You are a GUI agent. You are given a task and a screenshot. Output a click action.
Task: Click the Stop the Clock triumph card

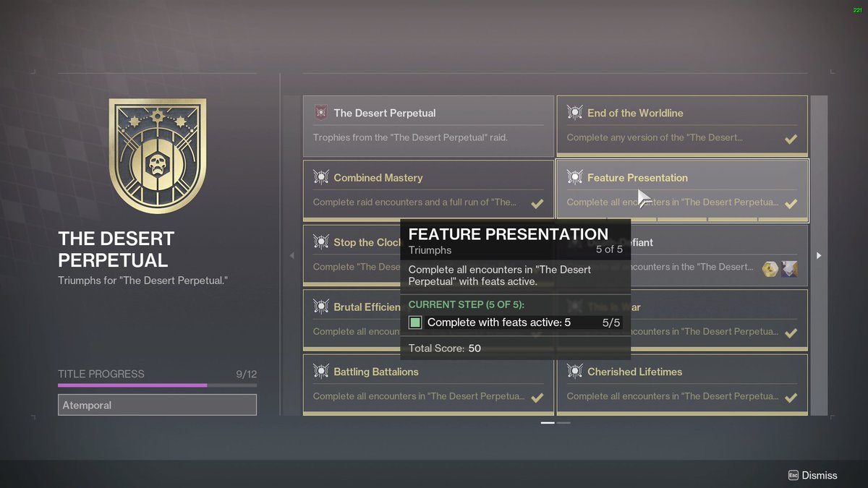(352, 255)
